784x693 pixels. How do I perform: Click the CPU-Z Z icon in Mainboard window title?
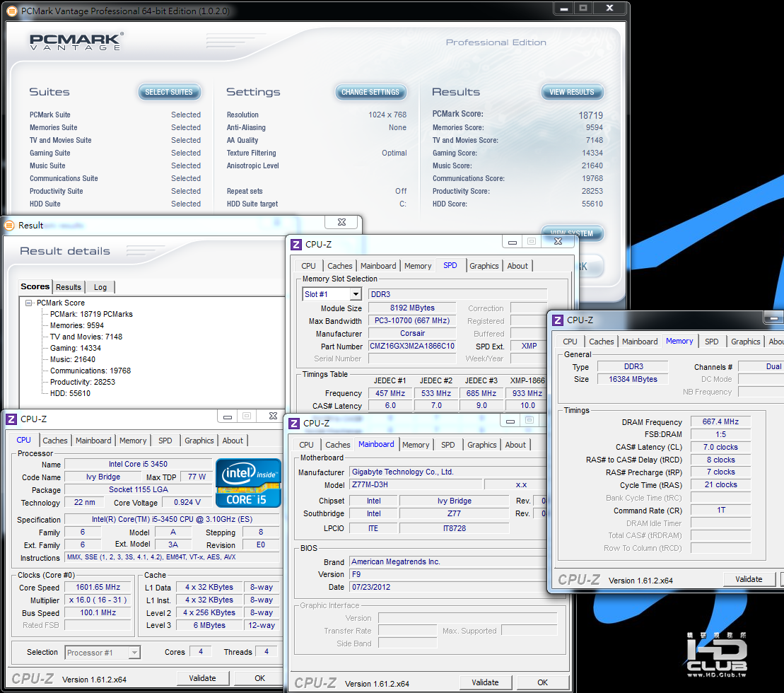pyautogui.click(x=294, y=424)
